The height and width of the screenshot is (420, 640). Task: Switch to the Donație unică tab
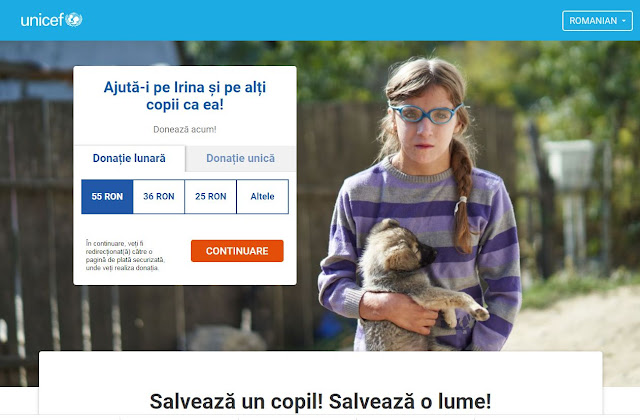240,158
